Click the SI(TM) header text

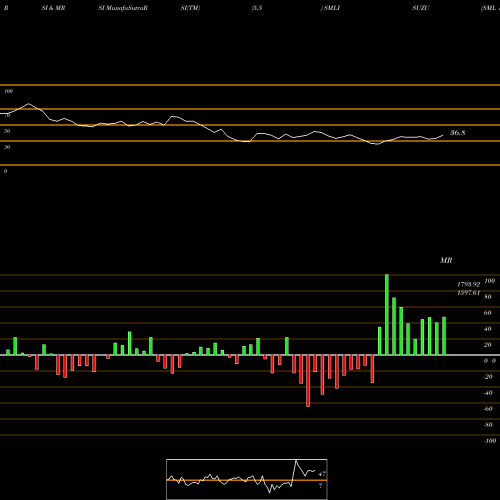[x=190, y=8]
